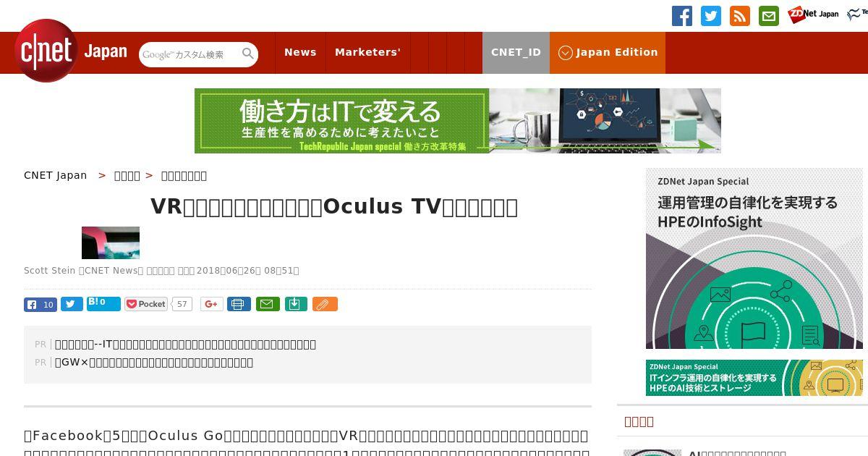Viewport: 868px width, 456px height.
Task: Click the green newsletter envelope icon at top
Action: point(769,16)
